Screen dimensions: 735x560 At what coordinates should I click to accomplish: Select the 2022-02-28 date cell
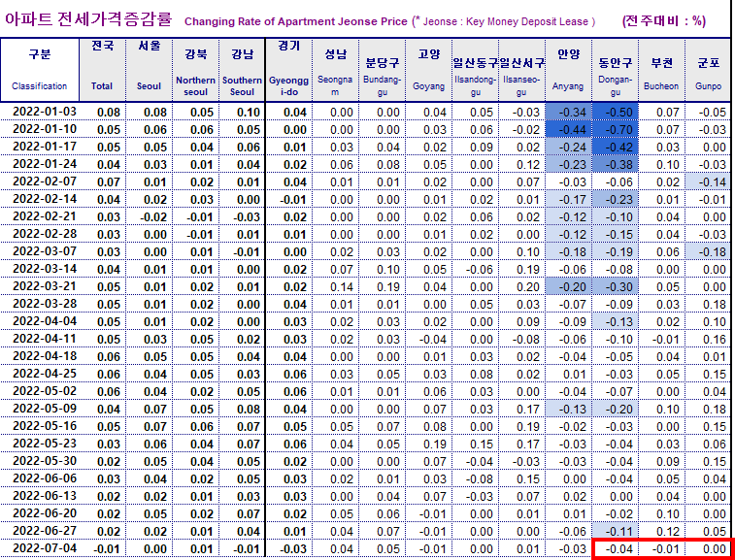click(40, 234)
